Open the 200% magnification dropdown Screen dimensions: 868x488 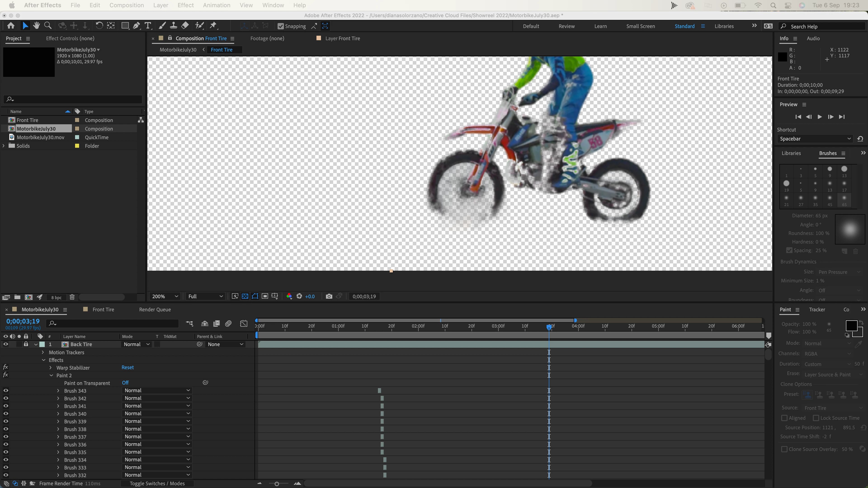tap(165, 296)
